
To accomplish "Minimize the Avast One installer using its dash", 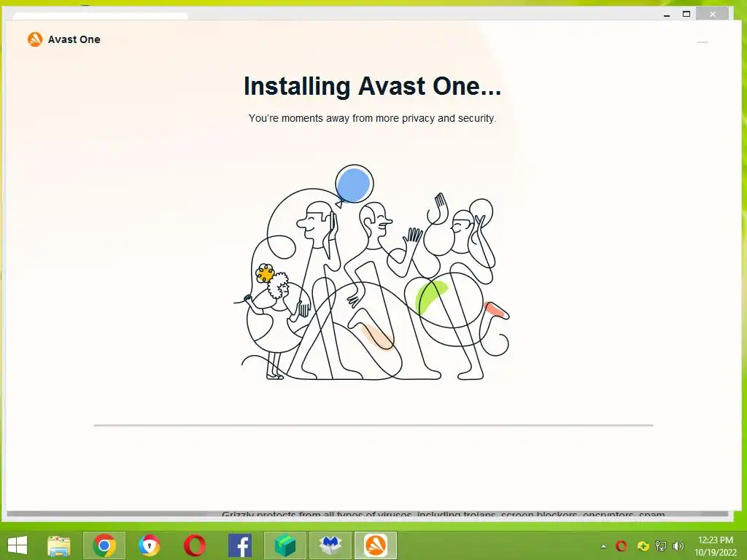I will tap(703, 42).
